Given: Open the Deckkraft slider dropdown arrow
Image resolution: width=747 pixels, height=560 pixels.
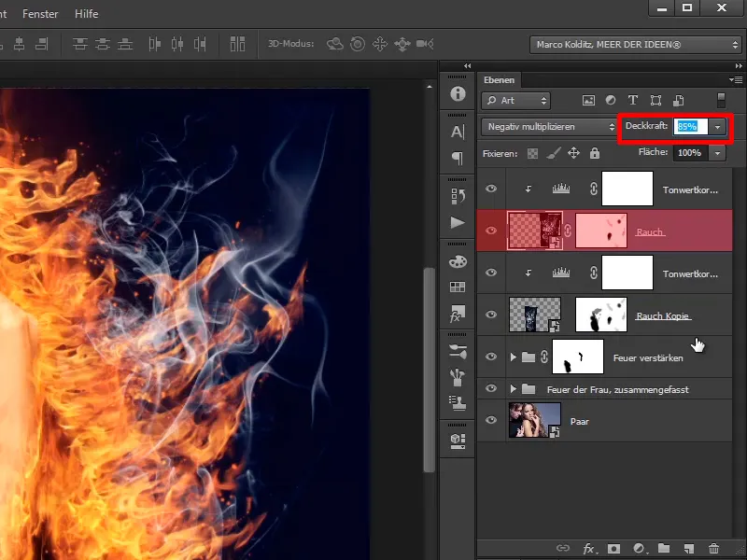Looking at the screenshot, I should [717, 127].
